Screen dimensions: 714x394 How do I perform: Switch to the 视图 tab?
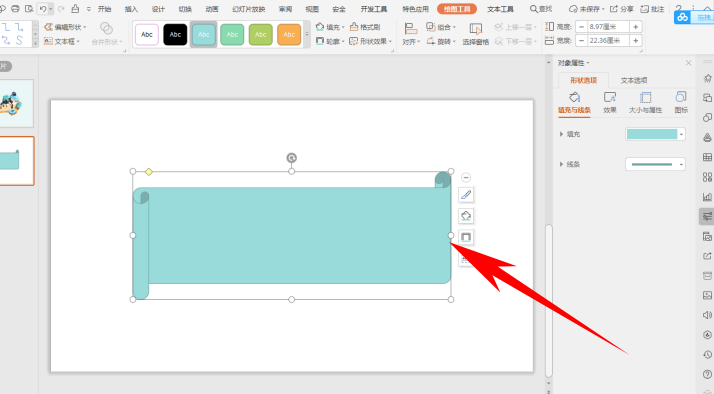click(x=312, y=9)
